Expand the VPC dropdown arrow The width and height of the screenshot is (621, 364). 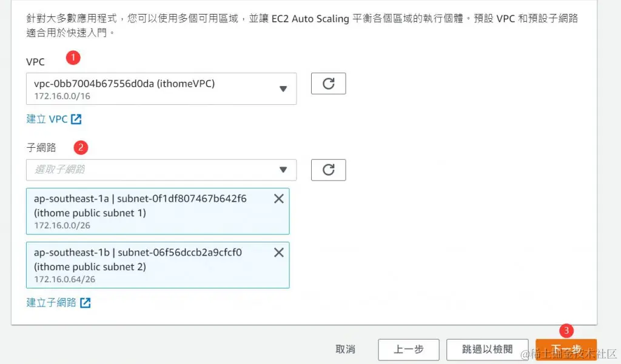[283, 88]
